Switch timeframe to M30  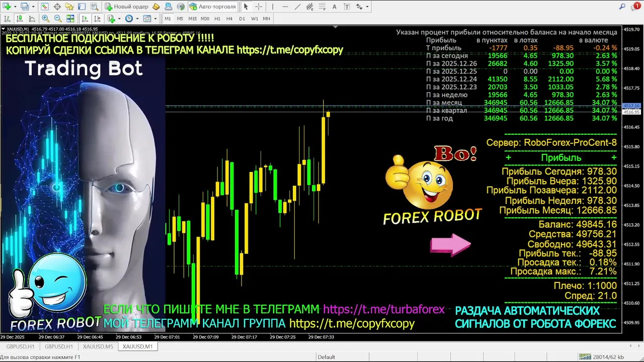(x=205, y=19)
